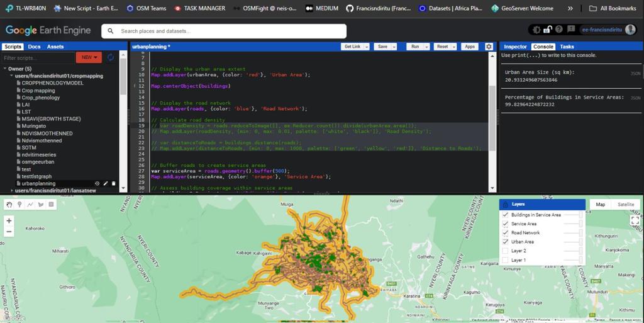Delete the urbanplanning script

114,183
